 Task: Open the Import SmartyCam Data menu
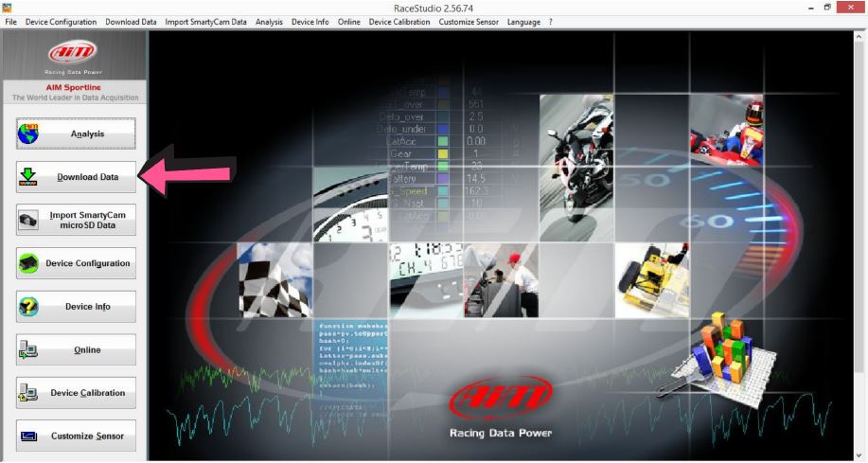[206, 22]
